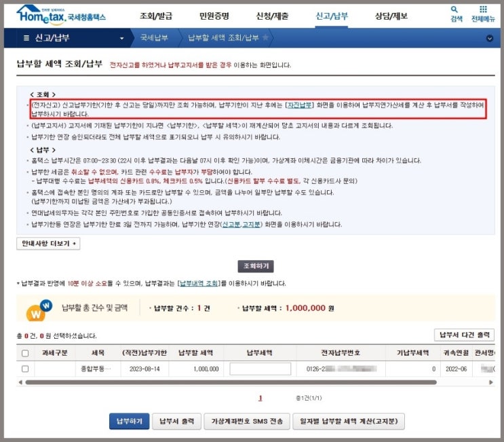The height and width of the screenshot is (442, 504).
Task: Open the 고지분 extension link
Action: click(251, 224)
